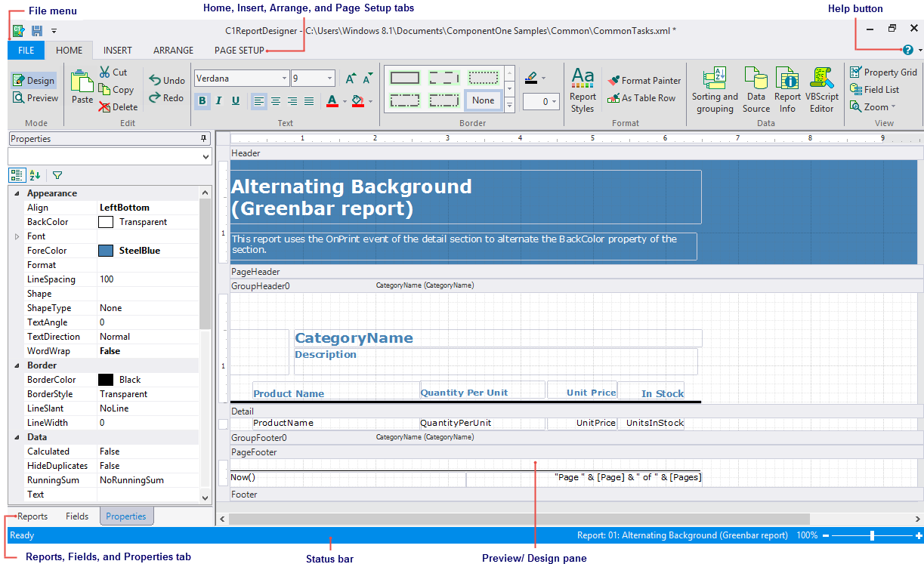Click the Undo button

(167, 80)
